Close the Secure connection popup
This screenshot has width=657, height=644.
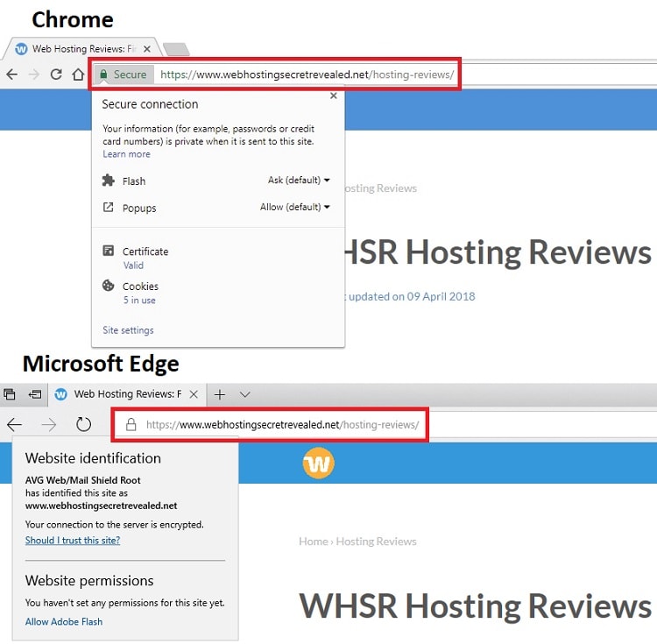[x=334, y=96]
